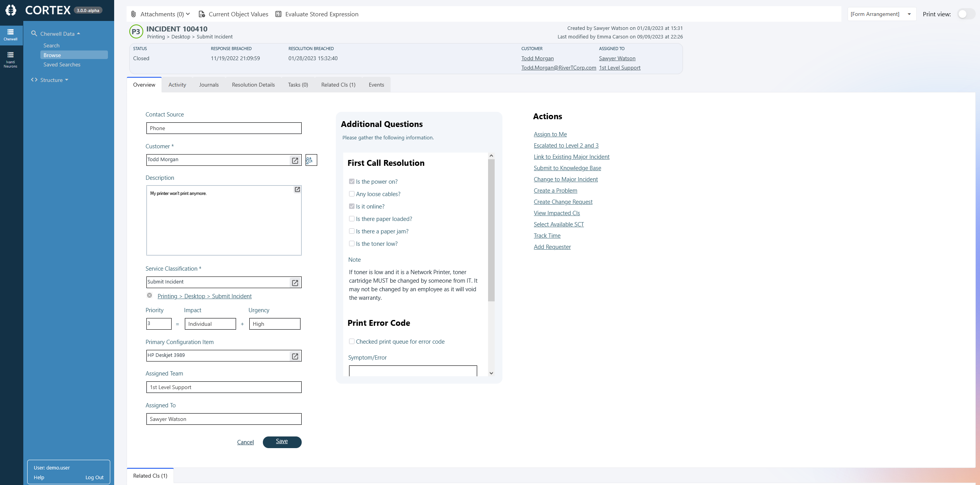Expand Description field with popout icon
Screen dimensions: 980x485
click(297, 189)
